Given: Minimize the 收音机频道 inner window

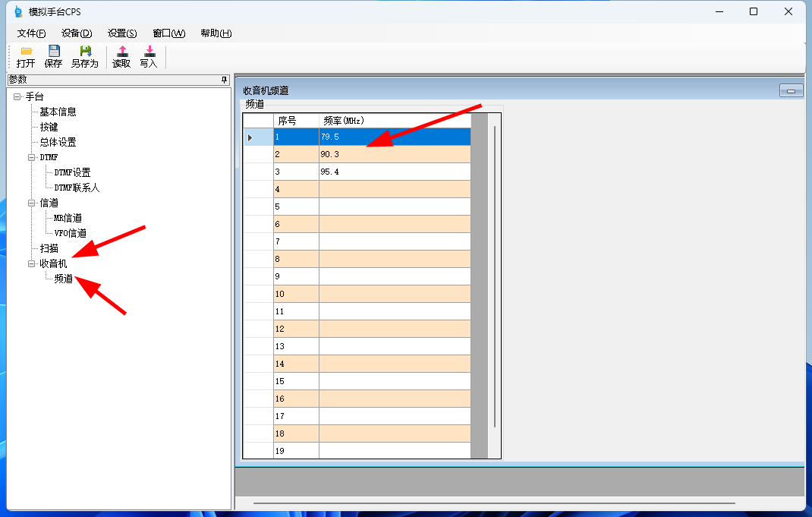Looking at the screenshot, I should pos(791,91).
